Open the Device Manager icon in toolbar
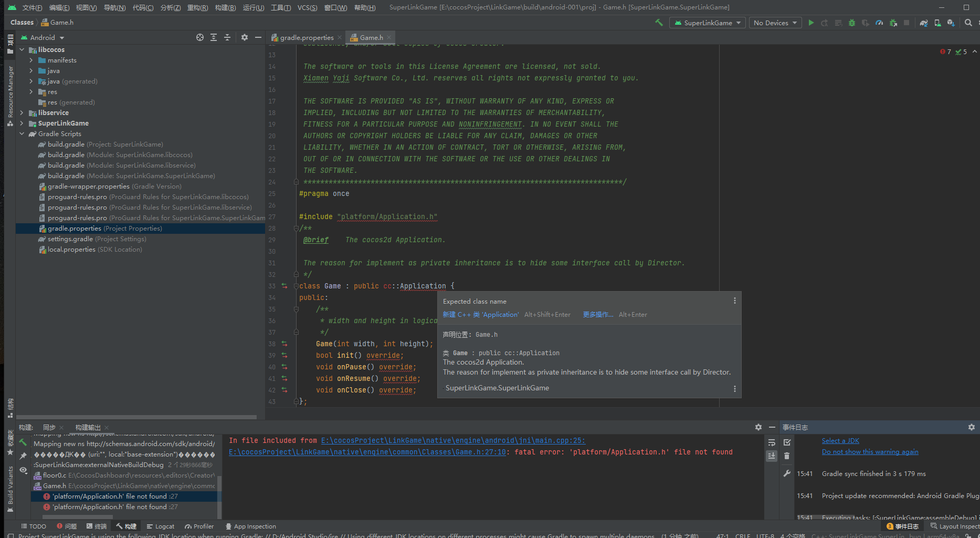Screen dimensions: 980x538 pos(937,23)
